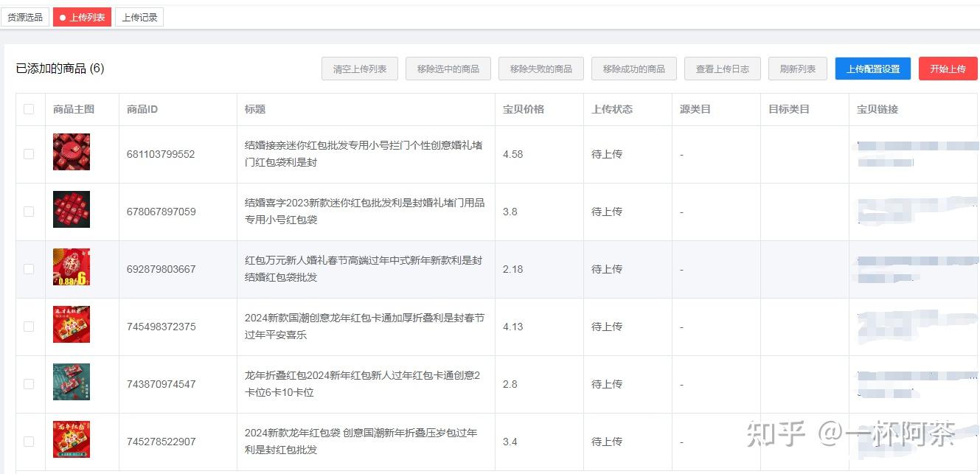Click the thumbnail of the first red envelope product
The image size is (980, 474).
coord(72,153)
